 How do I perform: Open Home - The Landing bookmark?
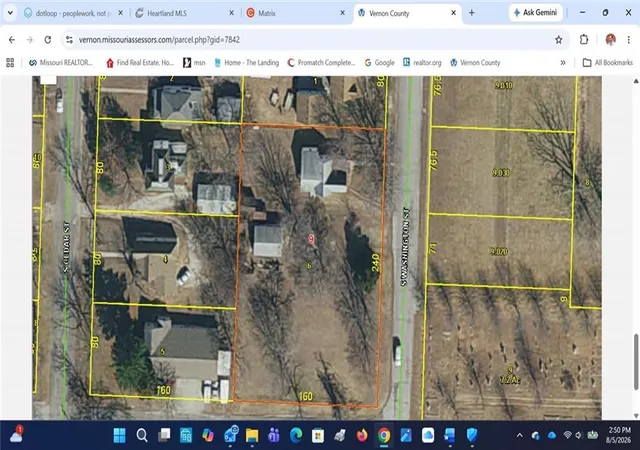[x=247, y=62]
